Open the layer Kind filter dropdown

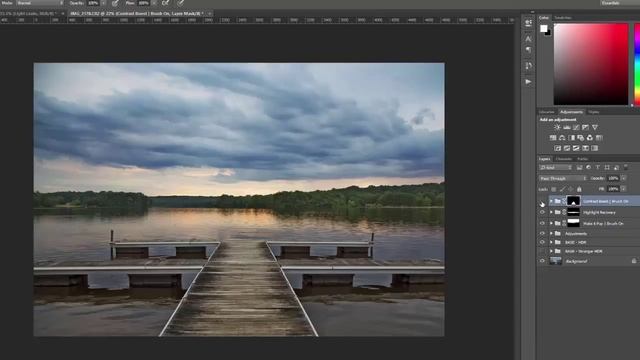point(556,167)
